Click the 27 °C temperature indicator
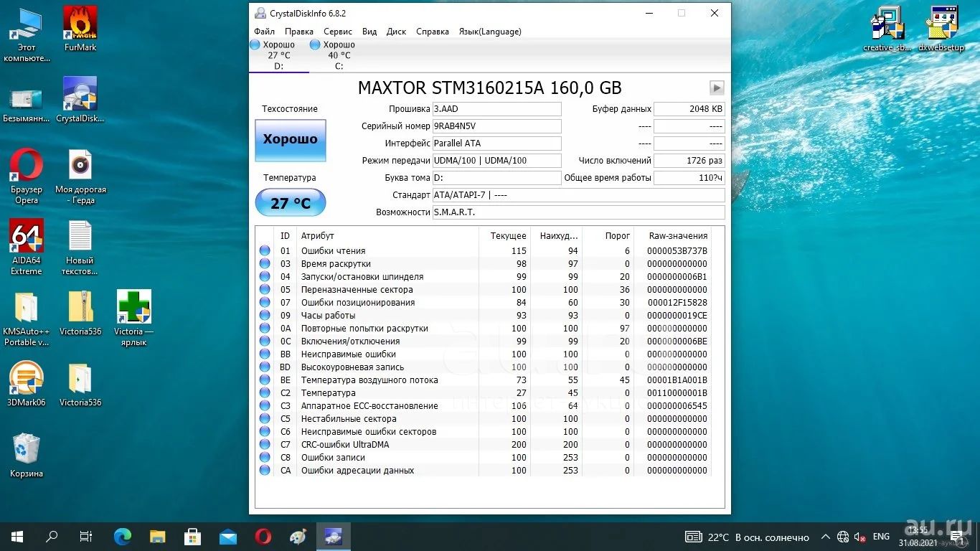 pyautogui.click(x=291, y=203)
